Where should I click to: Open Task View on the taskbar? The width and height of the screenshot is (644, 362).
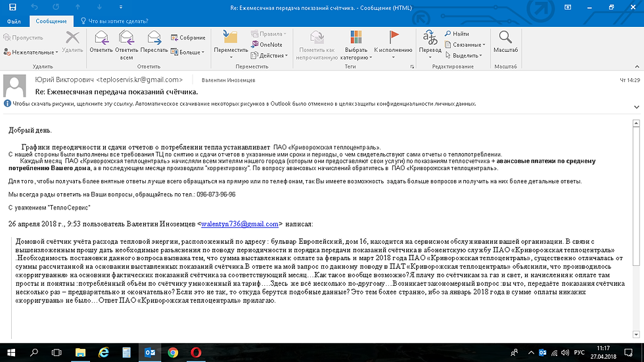coord(57,353)
